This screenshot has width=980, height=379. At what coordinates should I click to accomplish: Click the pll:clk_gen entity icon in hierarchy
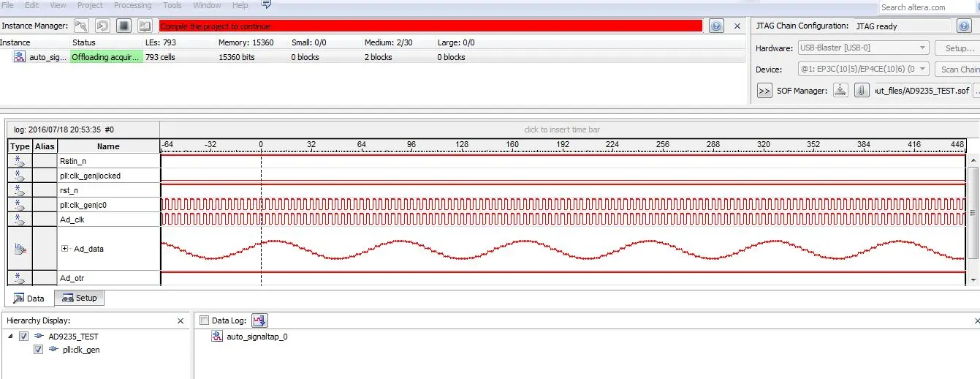click(53, 350)
